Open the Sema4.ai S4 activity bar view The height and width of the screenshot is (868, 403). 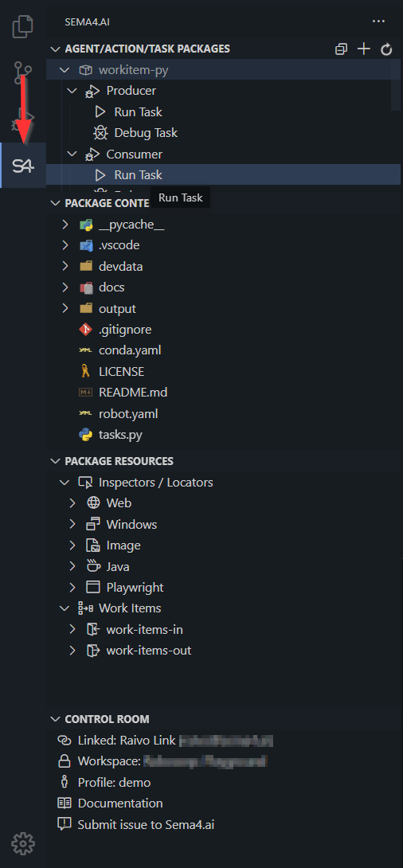click(x=22, y=166)
